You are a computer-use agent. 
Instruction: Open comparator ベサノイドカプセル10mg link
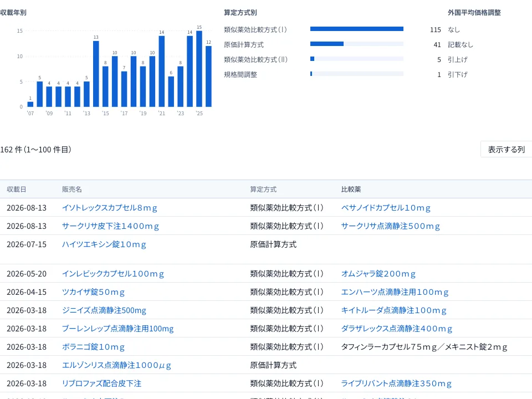(386, 208)
